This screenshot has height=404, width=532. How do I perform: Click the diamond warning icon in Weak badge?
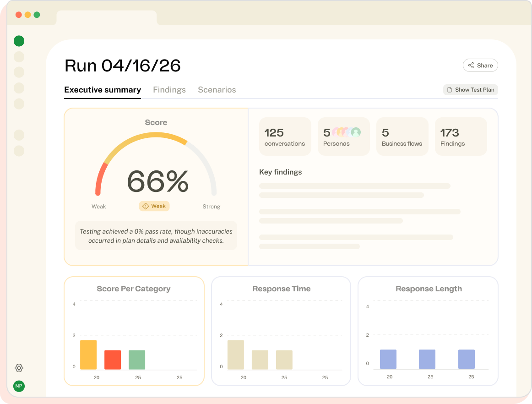click(x=146, y=206)
